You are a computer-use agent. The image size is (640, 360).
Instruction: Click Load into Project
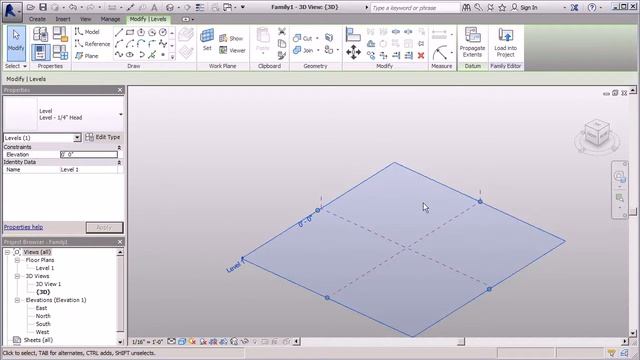(505, 42)
